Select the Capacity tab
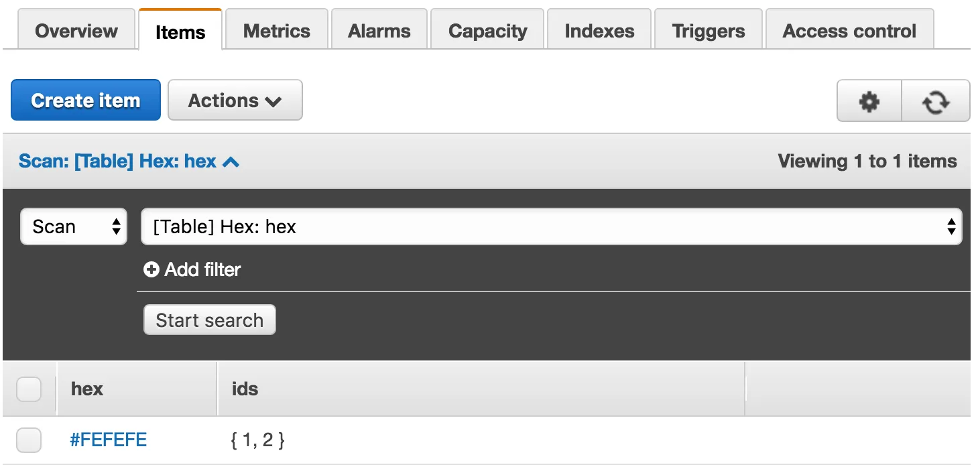 (487, 31)
